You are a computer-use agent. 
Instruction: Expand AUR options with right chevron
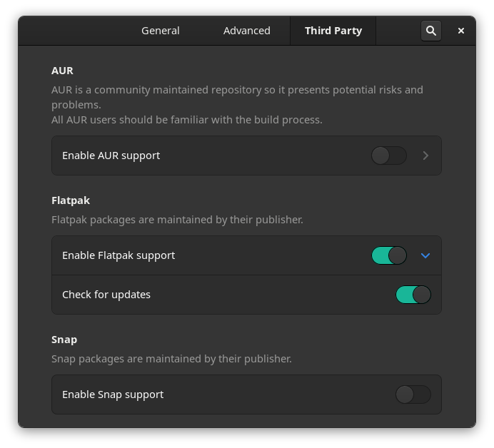(x=425, y=156)
